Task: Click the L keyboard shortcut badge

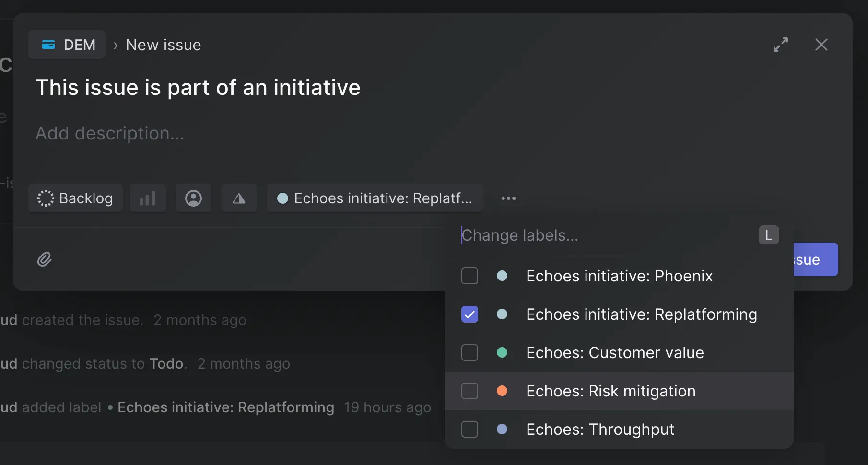Action: click(x=769, y=235)
